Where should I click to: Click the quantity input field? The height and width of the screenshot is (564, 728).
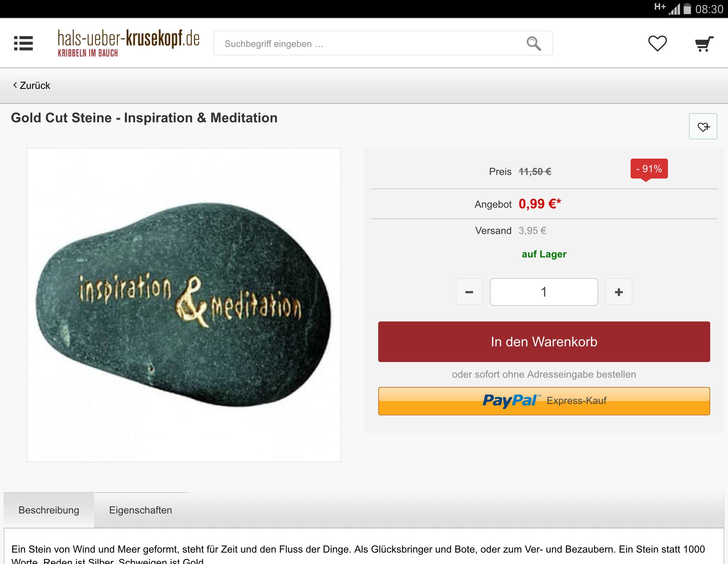coord(544,292)
